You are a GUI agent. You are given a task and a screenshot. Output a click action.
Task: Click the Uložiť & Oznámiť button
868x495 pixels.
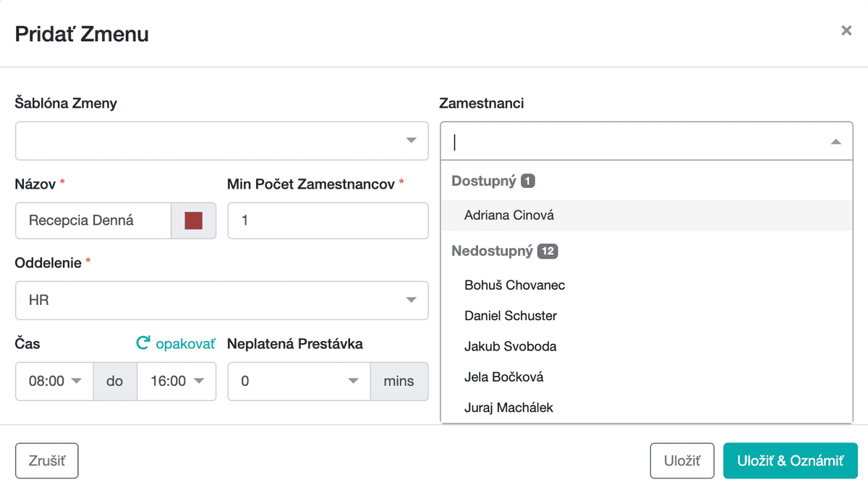point(790,461)
